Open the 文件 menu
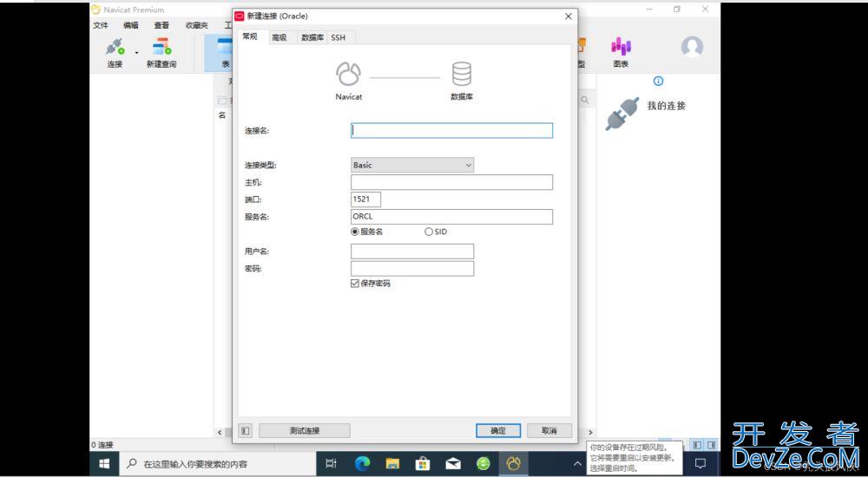The height and width of the screenshot is (477, 868). 101,25
